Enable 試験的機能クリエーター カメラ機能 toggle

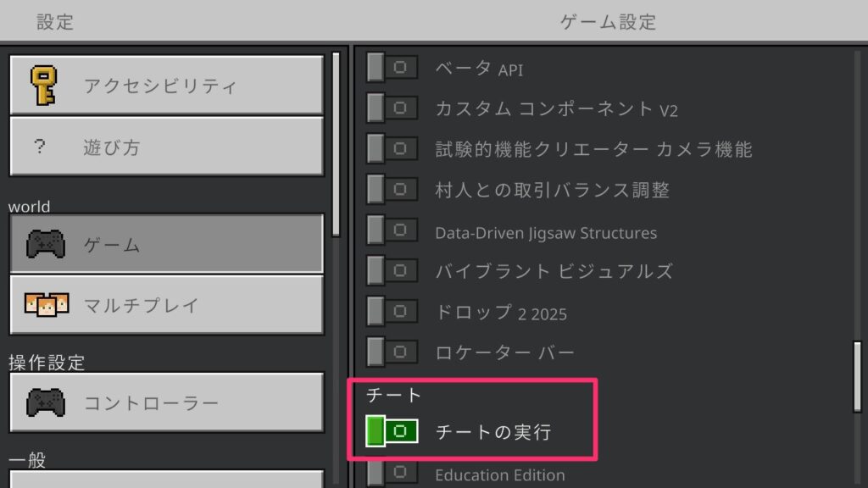click(392, 149)
